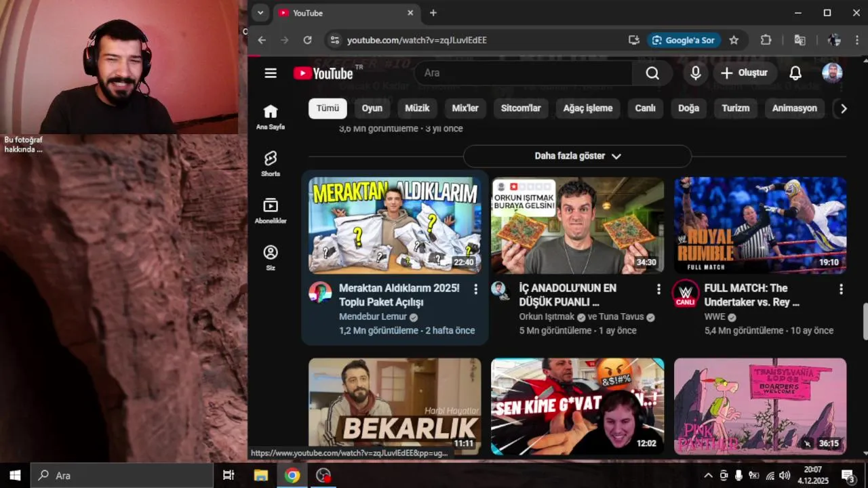
Task: Open volume control in system tray
Action: coord(785,475)
